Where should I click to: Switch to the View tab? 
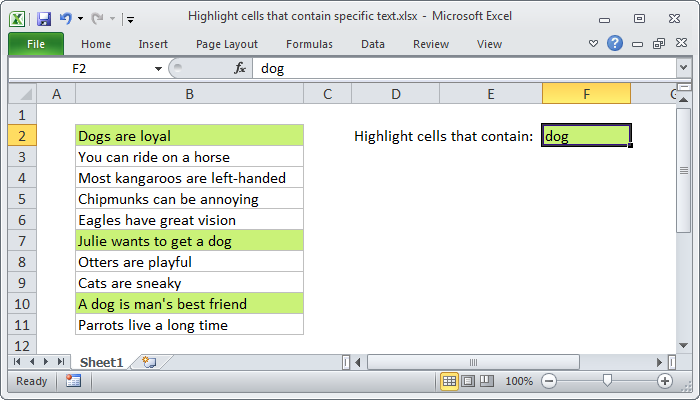click(x=489, y=44)
